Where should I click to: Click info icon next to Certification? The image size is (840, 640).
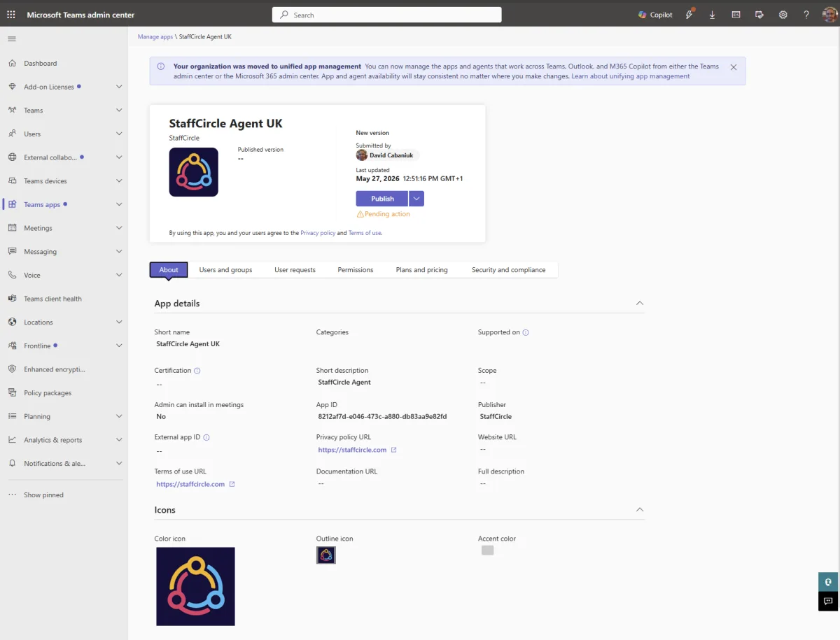(197, 371)
